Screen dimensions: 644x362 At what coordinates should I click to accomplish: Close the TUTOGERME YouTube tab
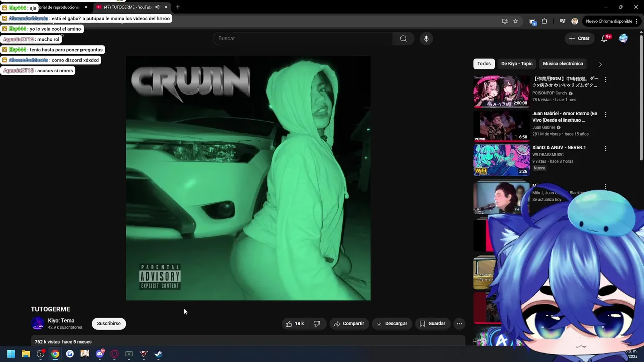click(166, 7)
